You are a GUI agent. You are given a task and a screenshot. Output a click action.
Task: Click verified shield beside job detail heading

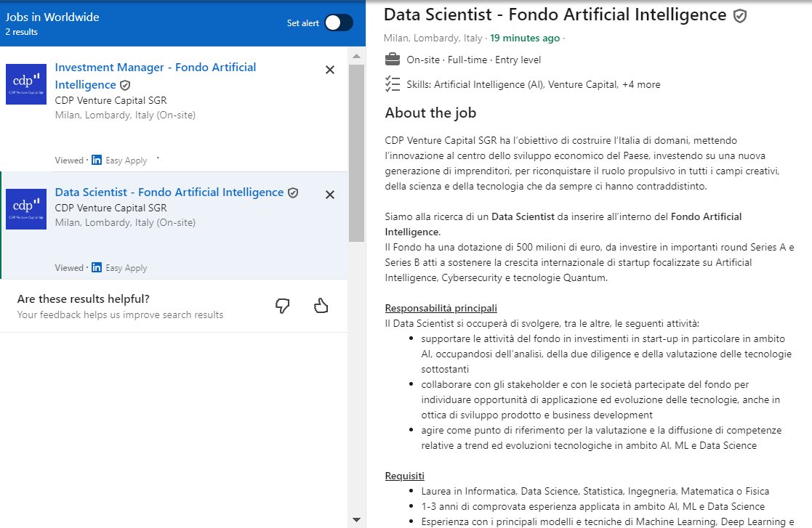[740, 16]
